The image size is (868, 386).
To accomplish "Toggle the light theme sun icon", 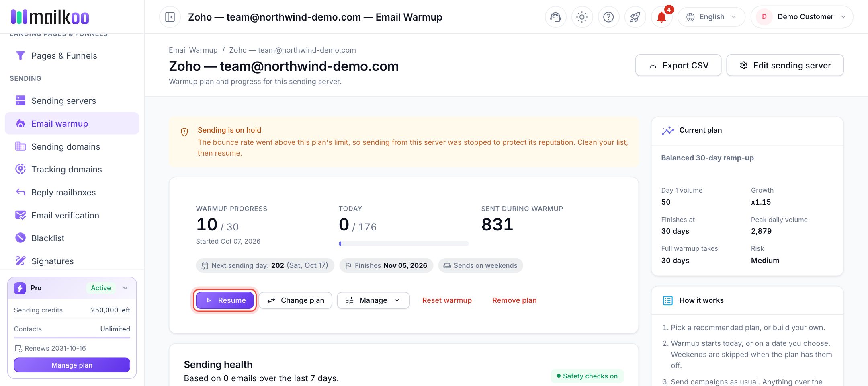I will pyautogui.click(x=582, y=17).
